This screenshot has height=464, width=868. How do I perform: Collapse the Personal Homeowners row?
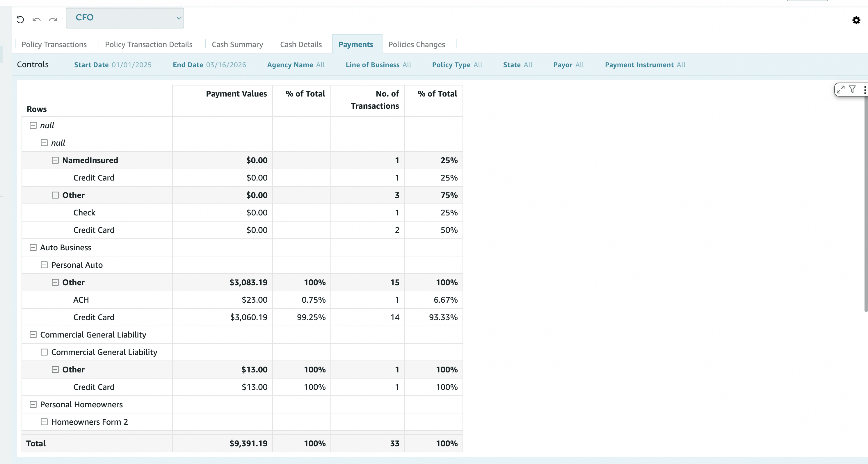(x=33, y=404)
